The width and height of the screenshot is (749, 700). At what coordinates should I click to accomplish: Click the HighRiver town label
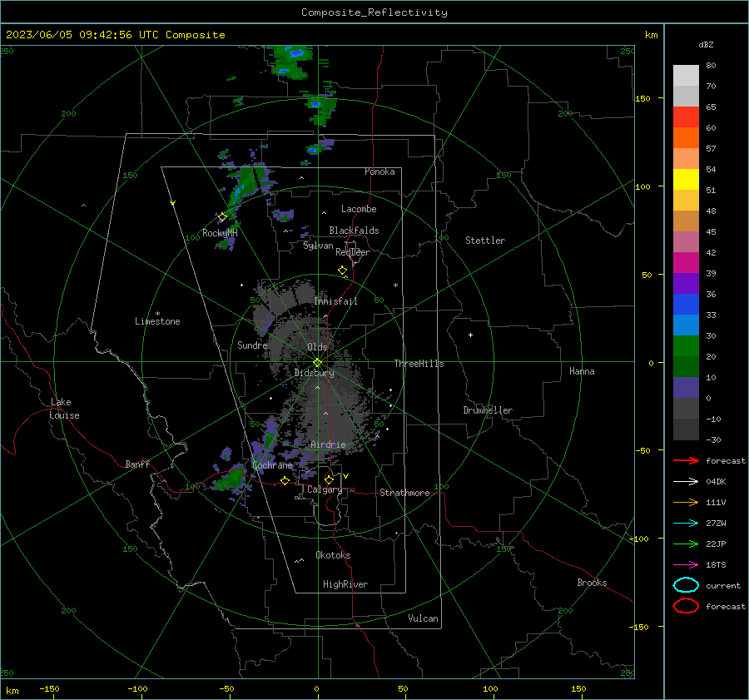tap(345, 584)
